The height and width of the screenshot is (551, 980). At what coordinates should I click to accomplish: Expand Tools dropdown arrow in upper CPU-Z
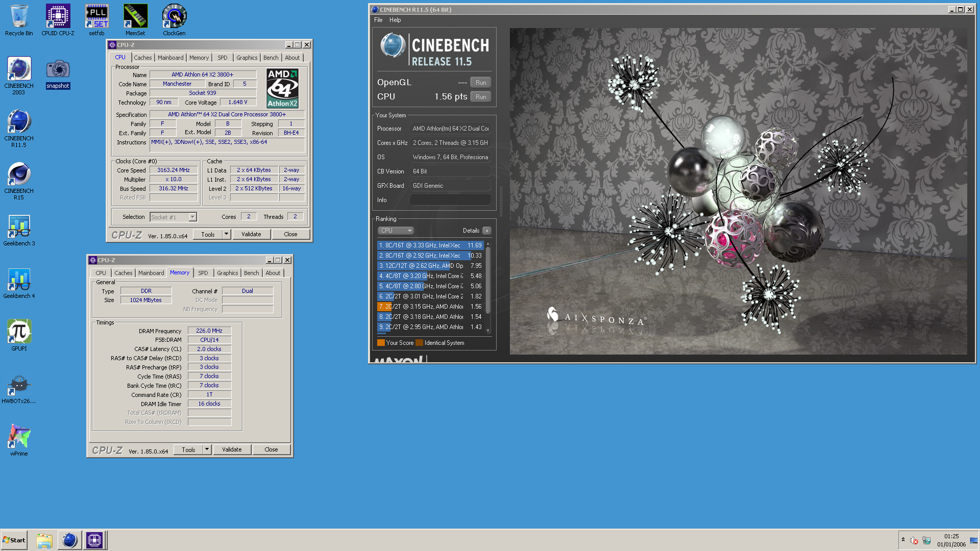(226, 234)
